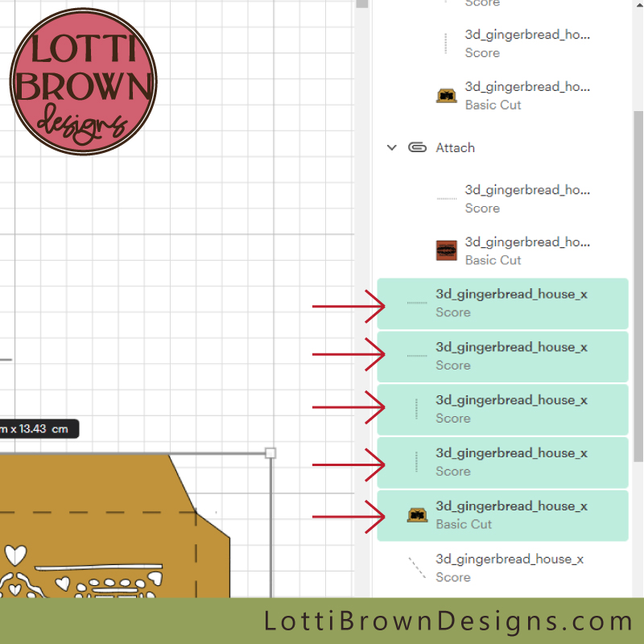Click the first highlighted horizontal Score layer
Screen dimensions: 644x644
[502, 303]
